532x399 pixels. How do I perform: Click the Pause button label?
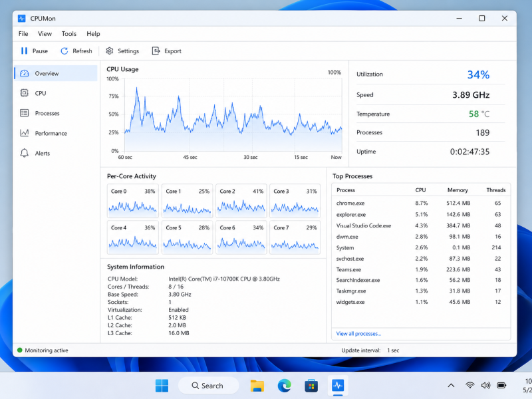coord(40,51)
